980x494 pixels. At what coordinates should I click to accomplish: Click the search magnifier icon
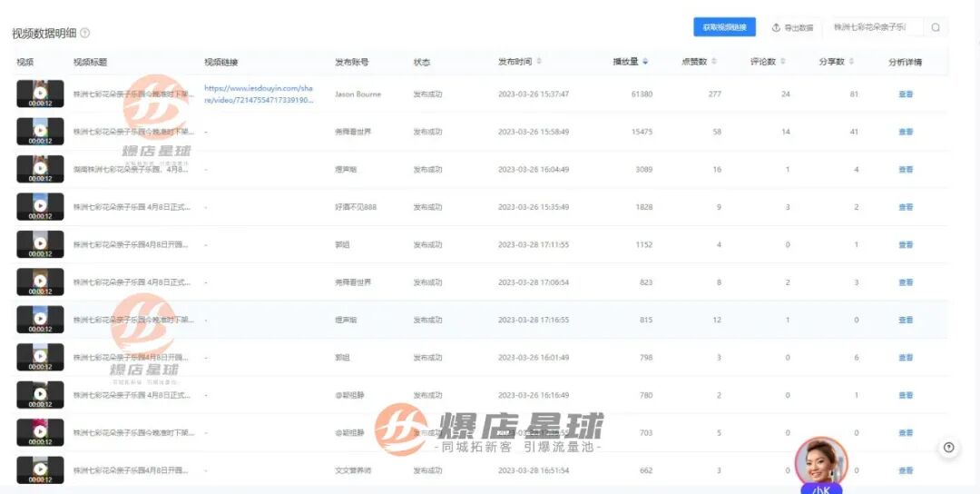coord(936,27)
